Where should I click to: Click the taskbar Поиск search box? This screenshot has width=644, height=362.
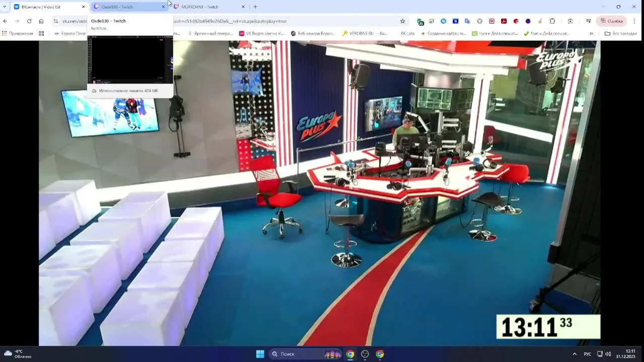pos(306,354)
